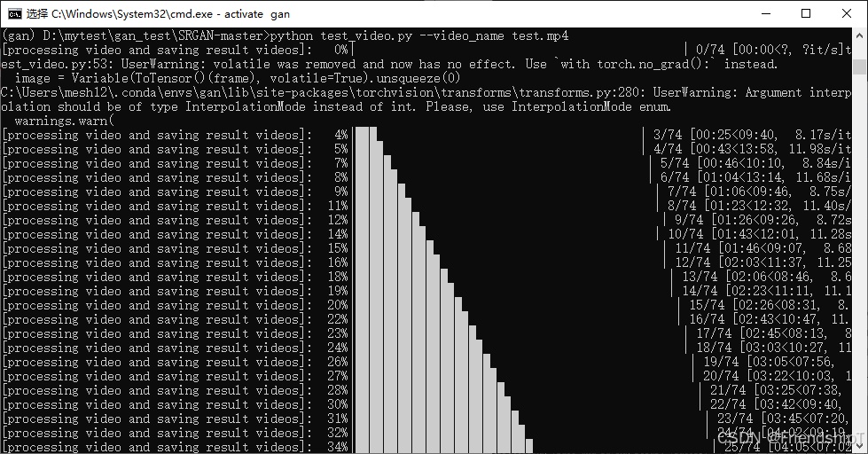Click the 20% progress percentage
This screenshot has height=454, width=868.
point(338,305)
